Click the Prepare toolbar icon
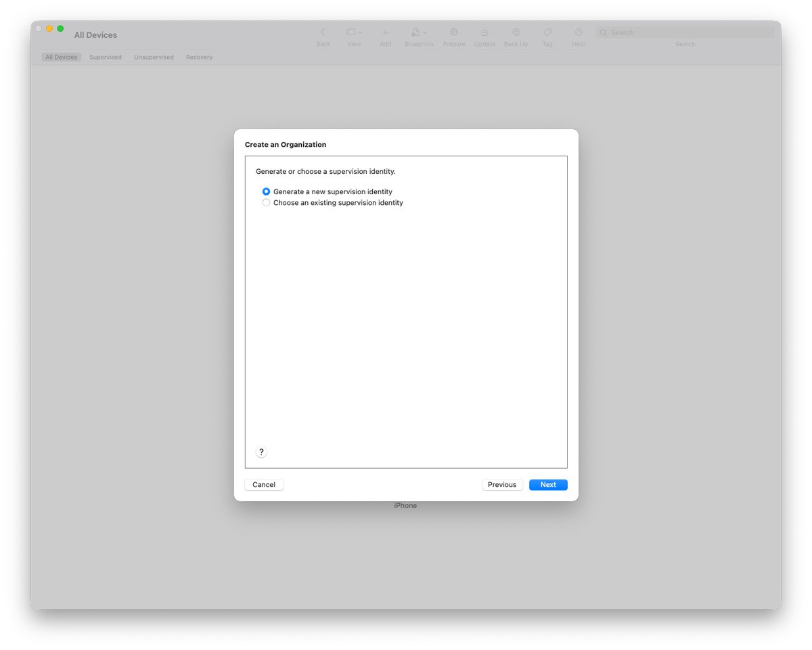812x650 pixels. [454, 32]
